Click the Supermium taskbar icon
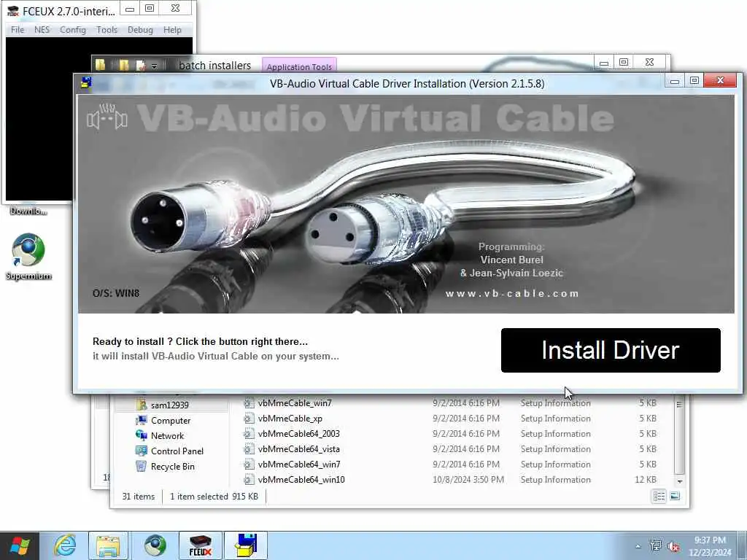This screenshot has height=560, width=747. click(155, 545)
